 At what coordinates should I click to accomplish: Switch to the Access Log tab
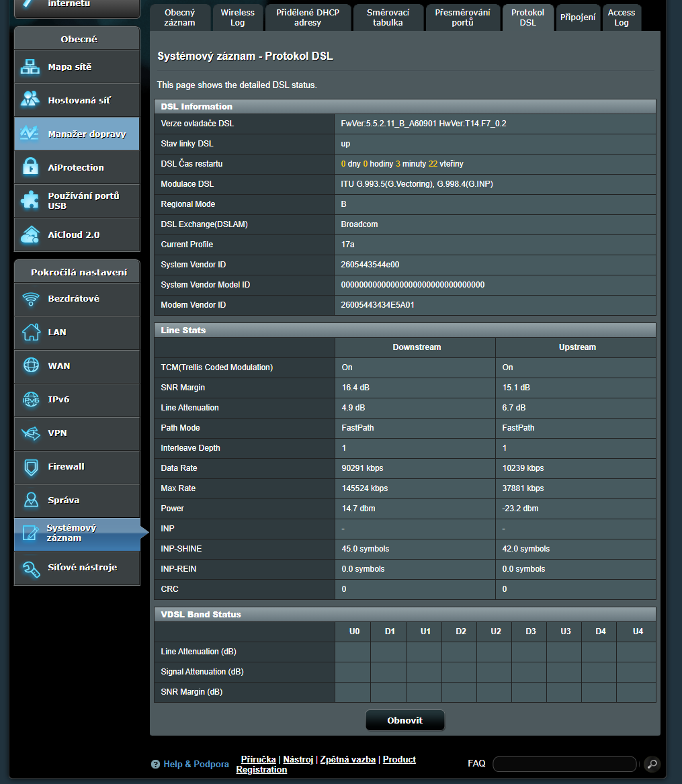tap(621, 17)
